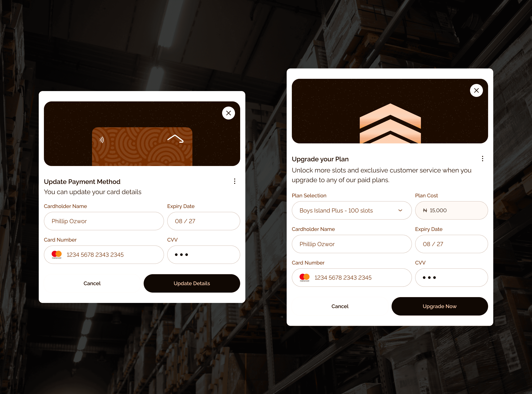Screen dimensions: 532x394
Task: Click the Plan Cost field showing 15,000
Action: [x=451, y=210]
